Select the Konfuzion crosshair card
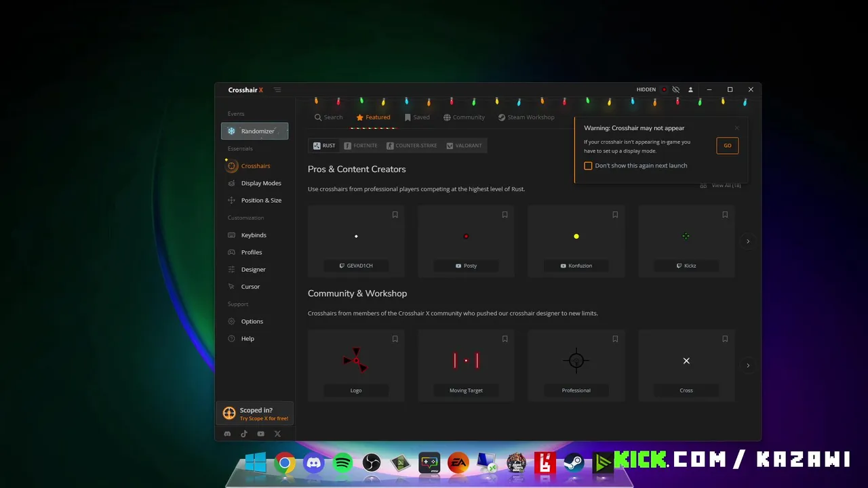The width and height of the screenshot is (868, 488). tap(576, 241)
